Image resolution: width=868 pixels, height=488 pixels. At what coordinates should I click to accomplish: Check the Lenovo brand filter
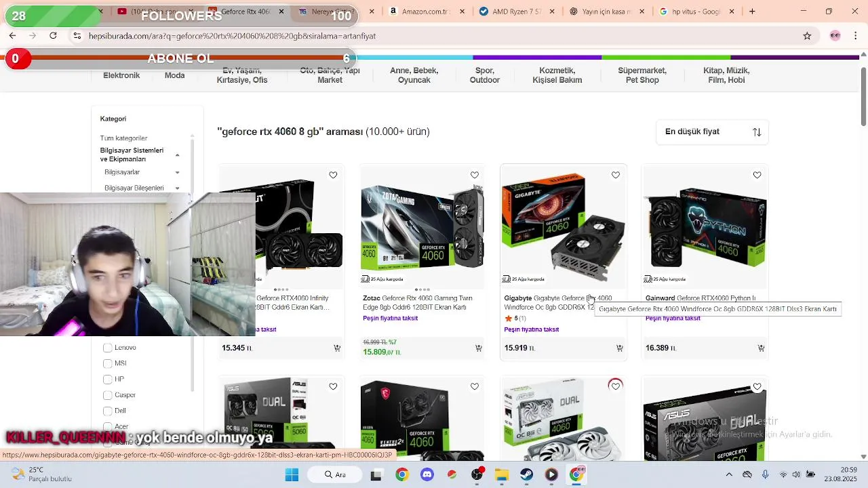(107, 348)
